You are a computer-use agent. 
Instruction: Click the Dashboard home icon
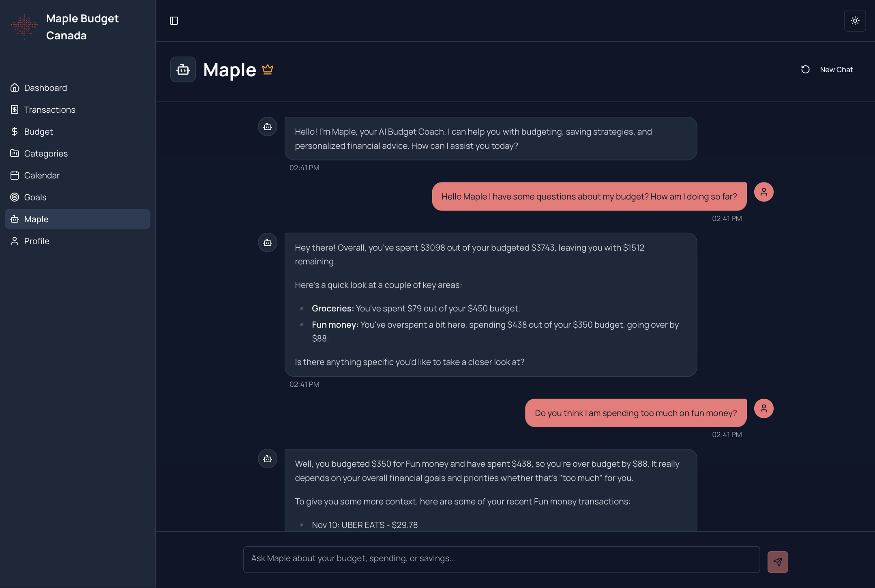[15, 88]
